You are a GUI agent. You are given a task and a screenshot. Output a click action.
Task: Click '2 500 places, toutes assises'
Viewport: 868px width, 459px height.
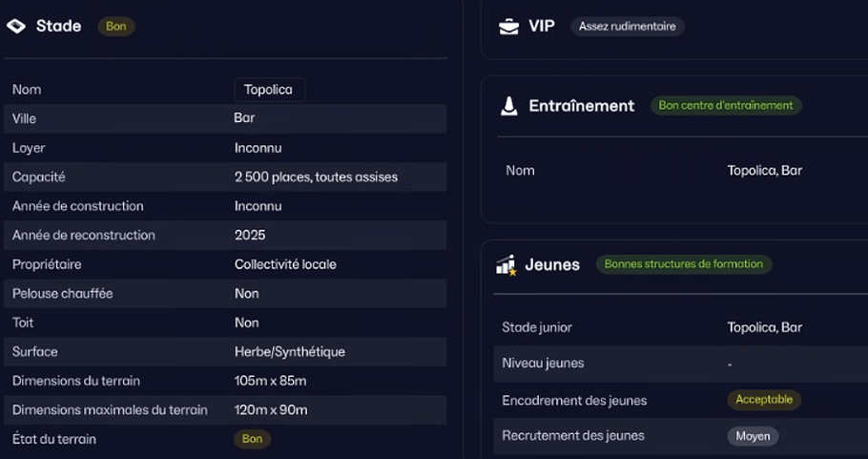coord(316,177)
